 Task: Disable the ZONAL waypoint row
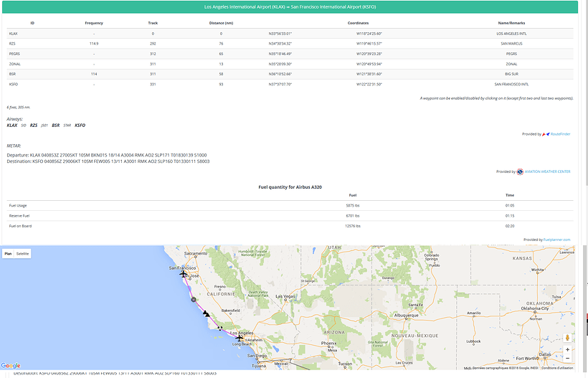pyautogui.click(x=13, y=64)
